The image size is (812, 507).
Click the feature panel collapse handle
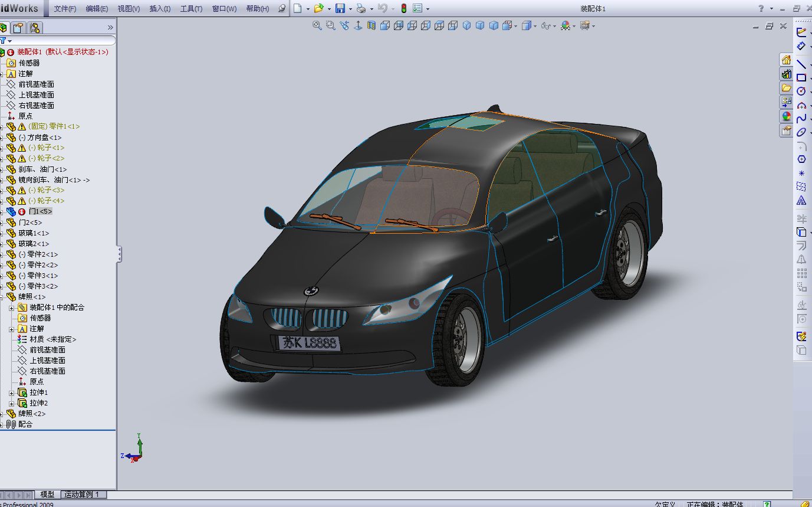(119, 254)
